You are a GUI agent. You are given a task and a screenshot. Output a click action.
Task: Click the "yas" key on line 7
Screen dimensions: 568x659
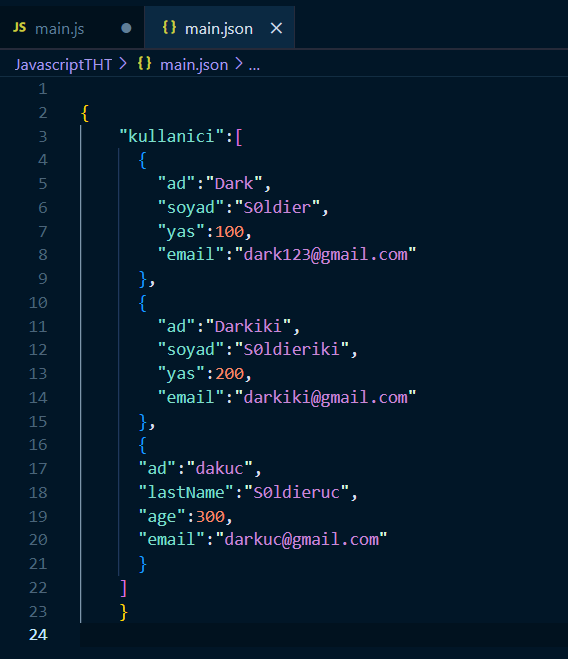click(181, 232)
